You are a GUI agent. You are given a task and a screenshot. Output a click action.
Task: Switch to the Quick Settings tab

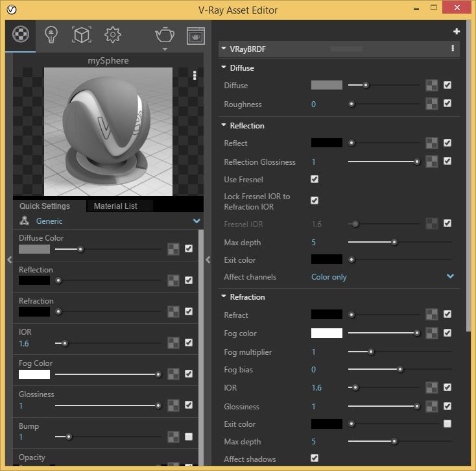(x=45, y=206)
